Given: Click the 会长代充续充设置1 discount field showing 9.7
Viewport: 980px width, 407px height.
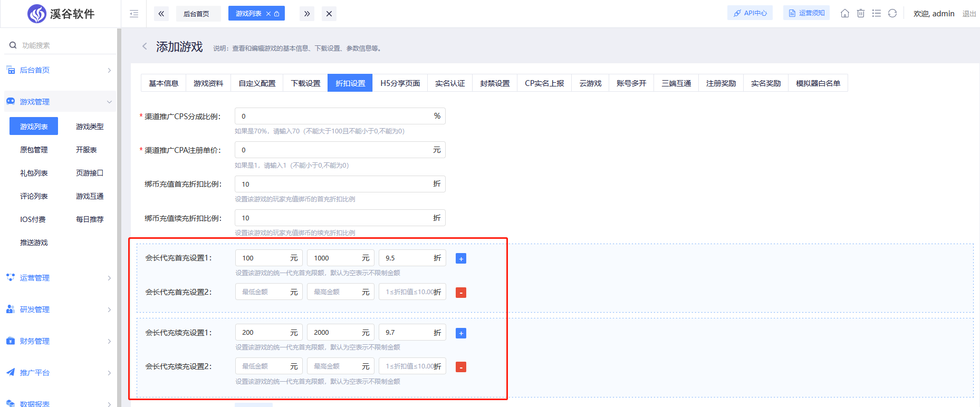Looking at the screenshot, I should click(x=412, y=333).
